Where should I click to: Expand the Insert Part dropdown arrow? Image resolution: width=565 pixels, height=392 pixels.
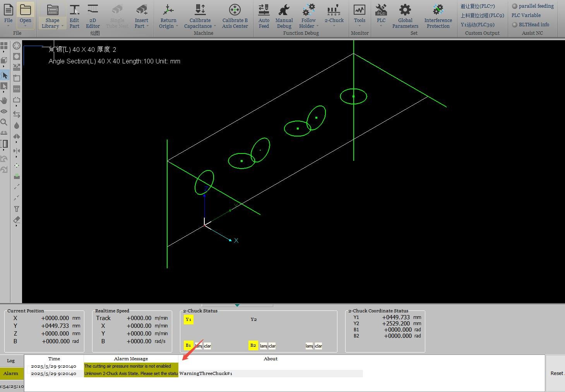(x=147, y=26)
